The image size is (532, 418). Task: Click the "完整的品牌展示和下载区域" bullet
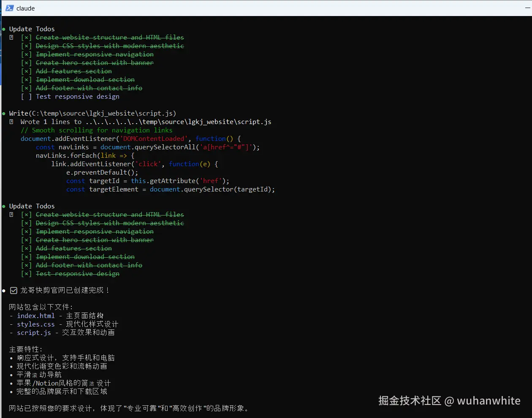click(62, 391)
